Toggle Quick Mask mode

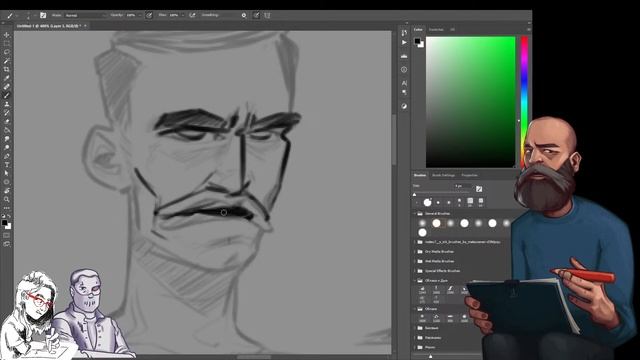point(7,236)
